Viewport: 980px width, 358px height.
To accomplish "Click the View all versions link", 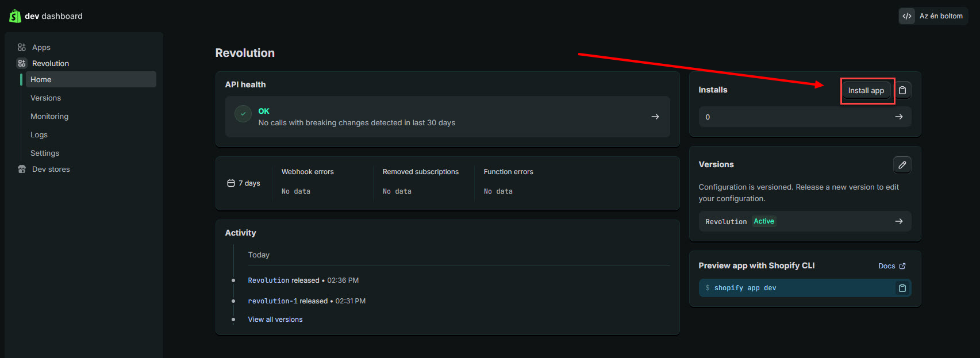I will [x=275, y=319].
